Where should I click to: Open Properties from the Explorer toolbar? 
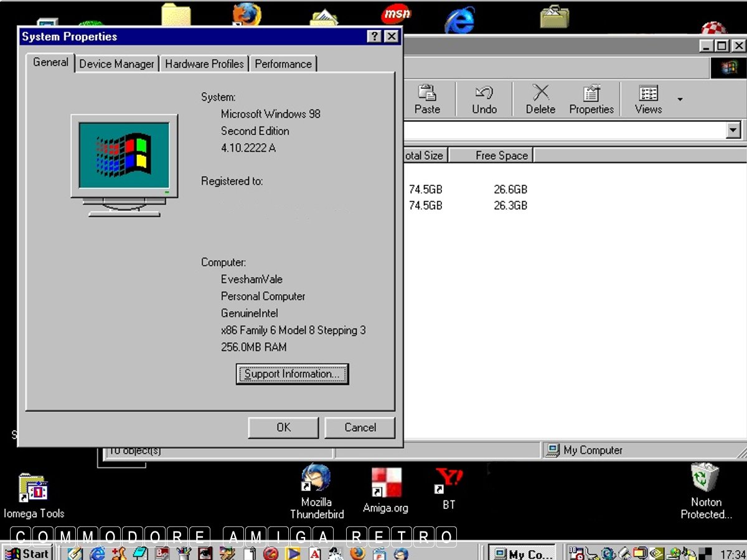[591, 99]
